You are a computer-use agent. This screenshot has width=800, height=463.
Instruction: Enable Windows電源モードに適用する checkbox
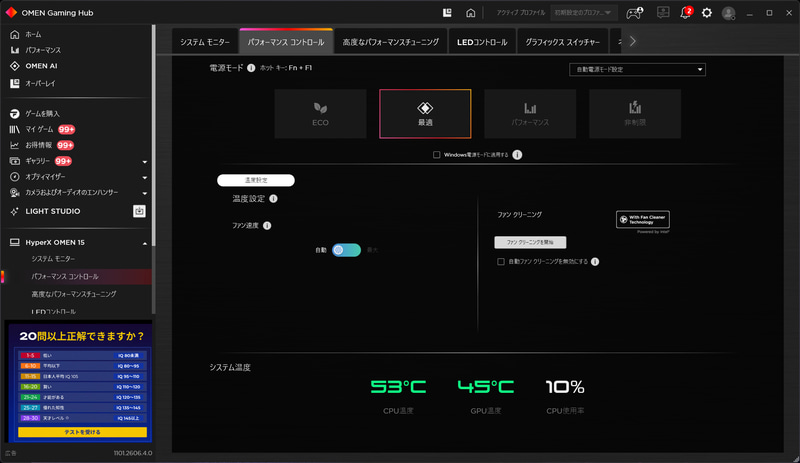pos(437,155)
